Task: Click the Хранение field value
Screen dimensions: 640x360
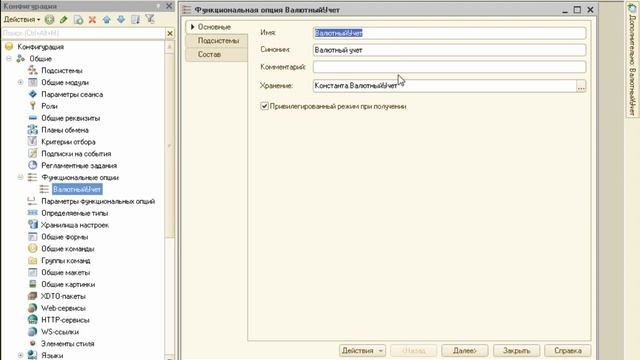Action: pos(444,86)
